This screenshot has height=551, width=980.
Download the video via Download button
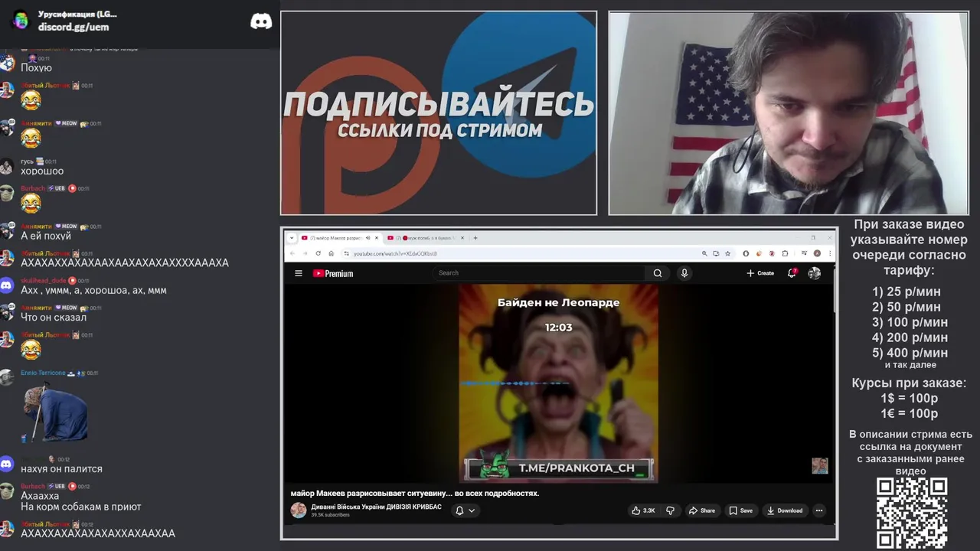(785, 510)
